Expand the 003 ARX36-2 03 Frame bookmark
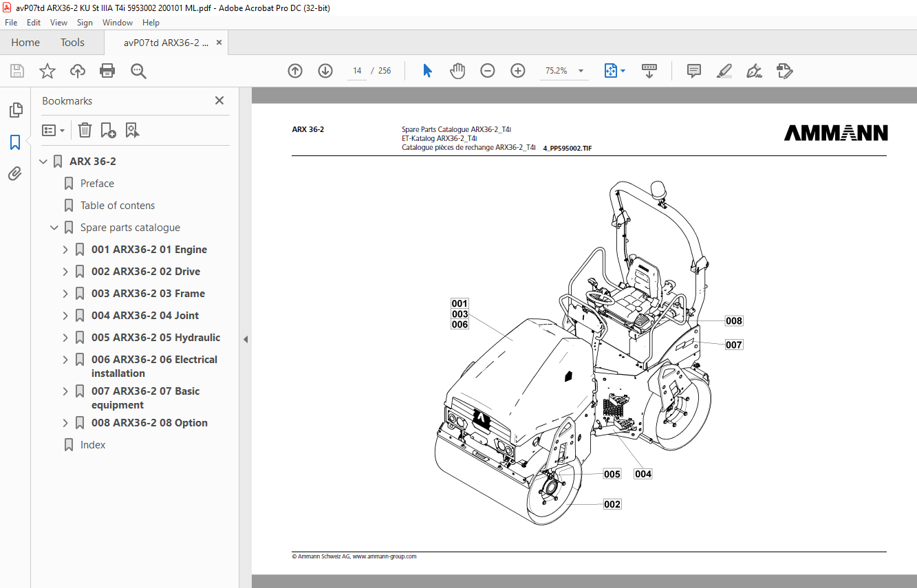917x588 pixels. pyautogui.click(x=65, y=294)
